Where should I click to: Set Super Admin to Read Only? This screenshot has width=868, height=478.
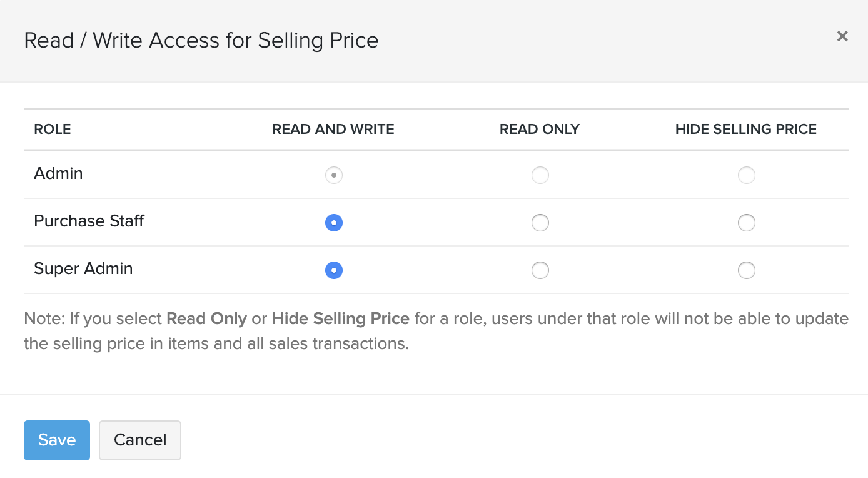pos(540,270)
